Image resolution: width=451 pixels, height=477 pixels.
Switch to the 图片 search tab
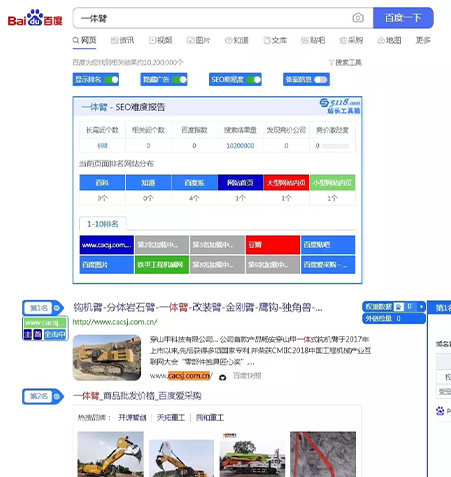coord(199,40)
